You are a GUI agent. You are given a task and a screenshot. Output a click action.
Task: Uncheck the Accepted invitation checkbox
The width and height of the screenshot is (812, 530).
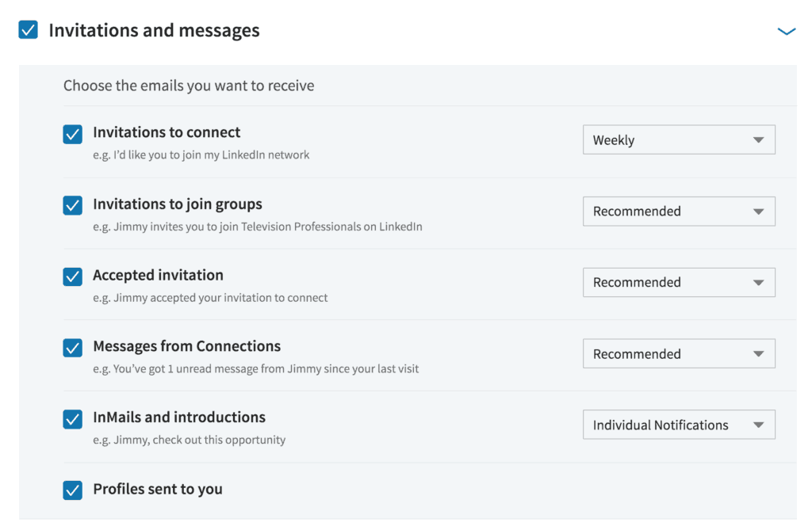(x=72, y=276)
